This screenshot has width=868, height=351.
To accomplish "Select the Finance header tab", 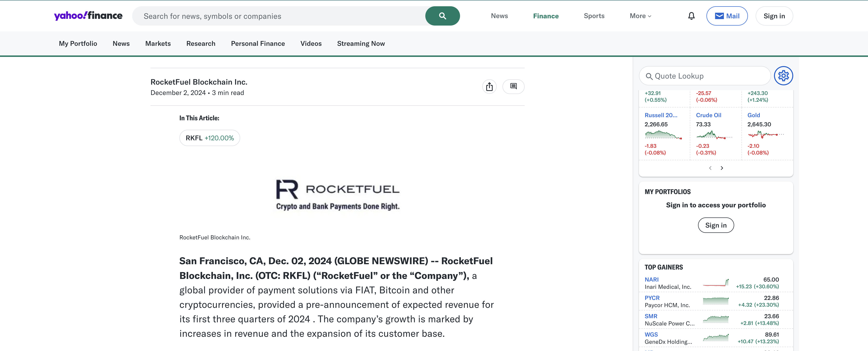I will click(546, 16).
